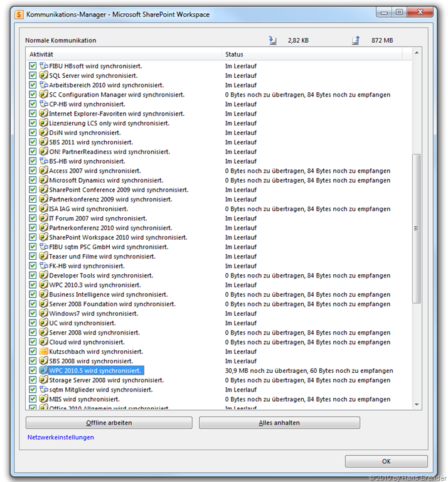Screen dimensions: 448x482
Task: Open the Netzwerkeinstellungen link
Action: click(x=61, y=437)
